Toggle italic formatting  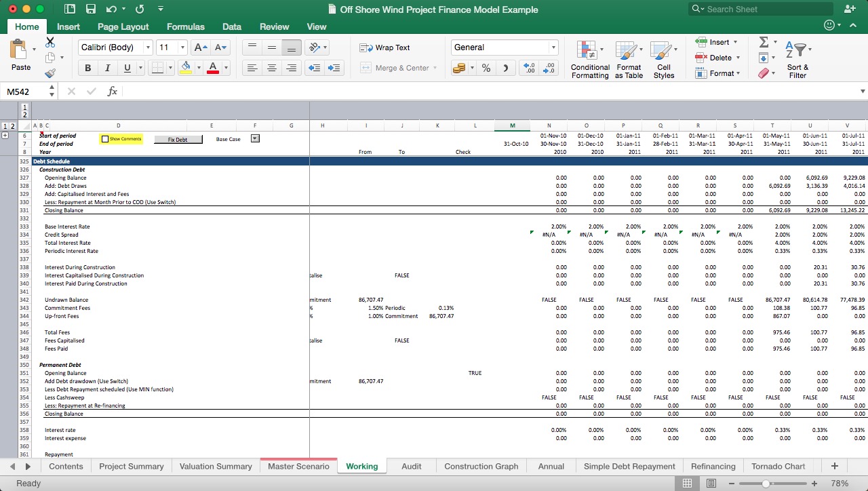[x=107, y=68]
